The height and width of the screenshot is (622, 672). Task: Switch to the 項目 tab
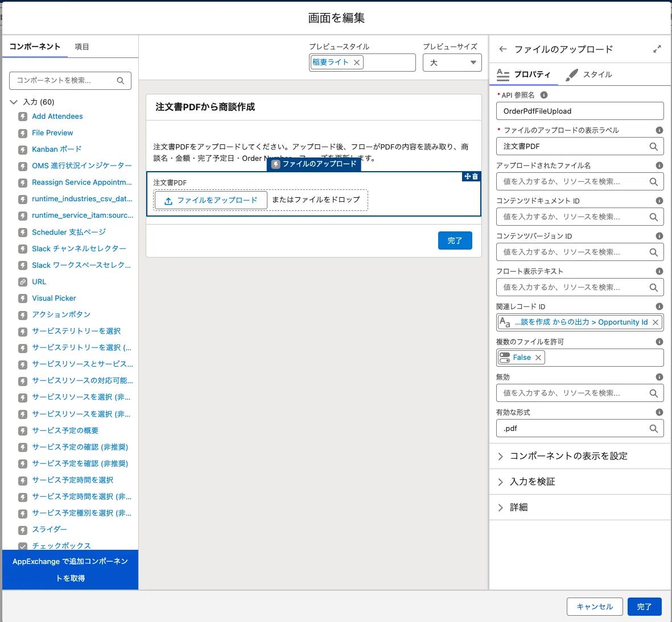82,47
